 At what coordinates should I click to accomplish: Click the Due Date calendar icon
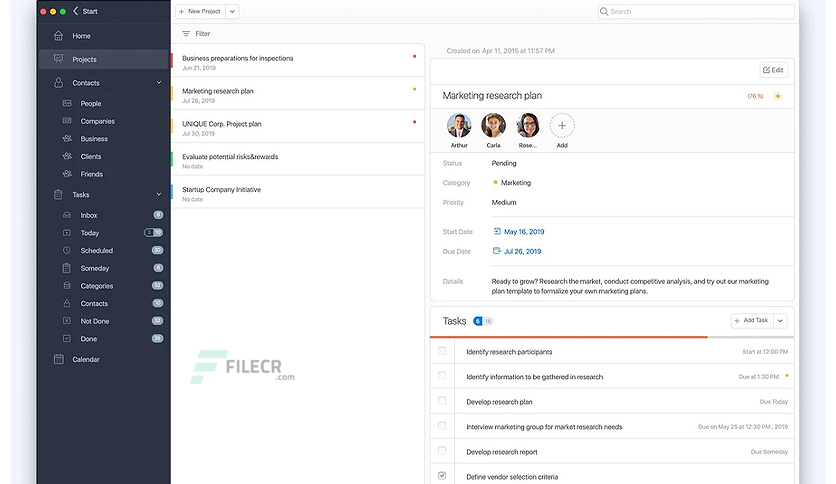click(496, 251)
